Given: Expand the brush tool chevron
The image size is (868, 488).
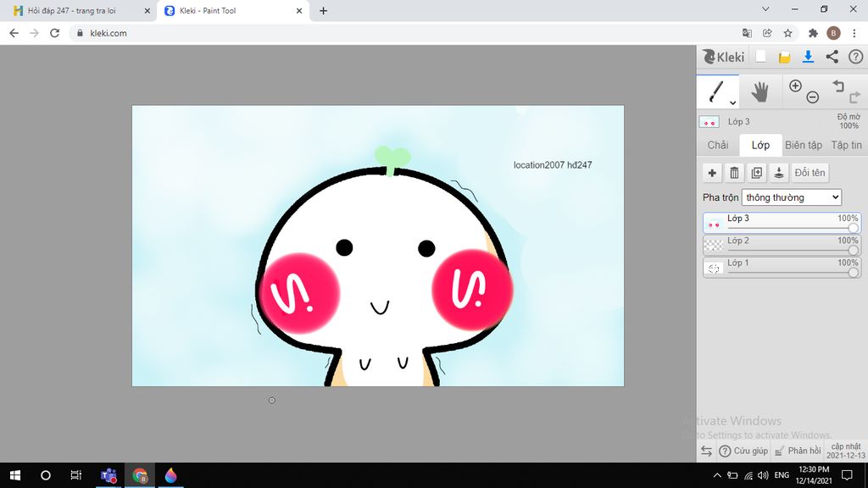Looking at the screenshot, I should [733, 103].
